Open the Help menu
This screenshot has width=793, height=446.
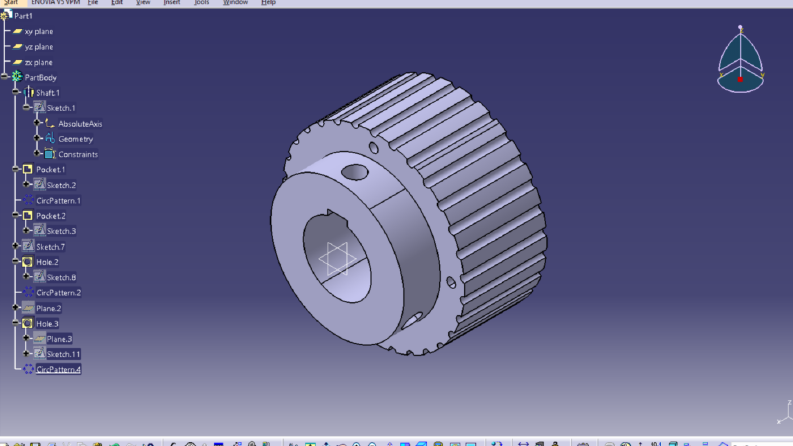[x=268, y=3]
